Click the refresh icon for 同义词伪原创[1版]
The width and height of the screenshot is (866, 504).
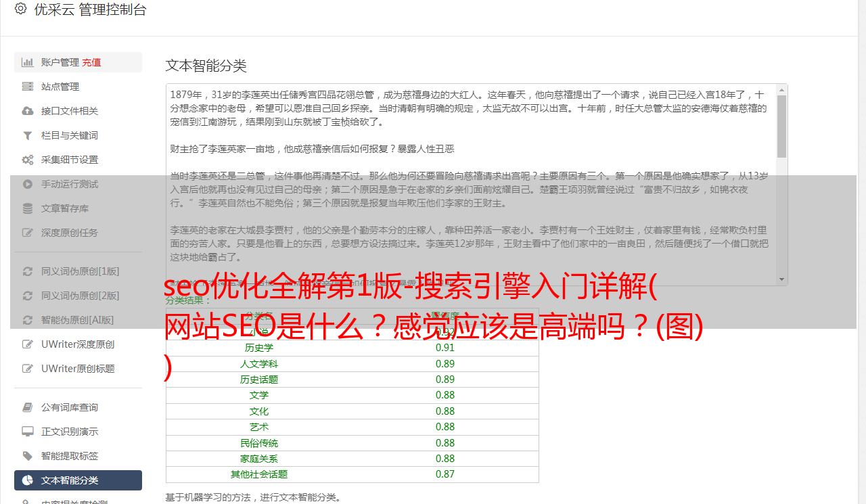tap(28, 271)
